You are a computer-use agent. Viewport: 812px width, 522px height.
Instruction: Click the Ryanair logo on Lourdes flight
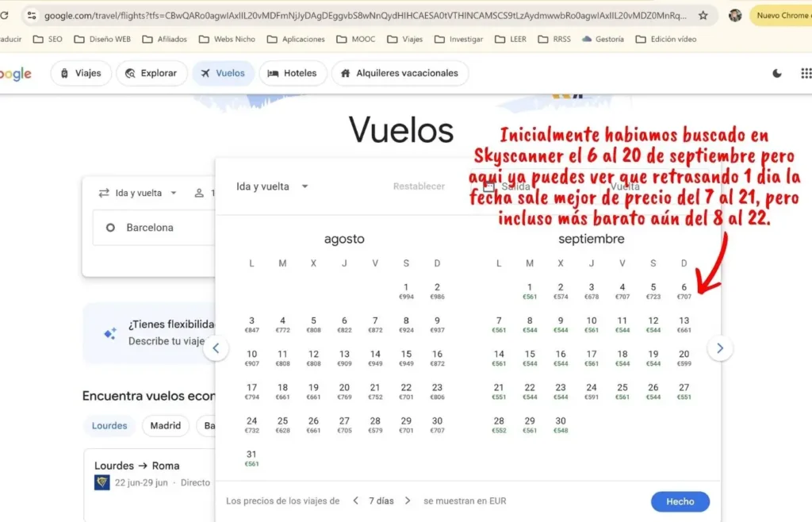[102, 482]
